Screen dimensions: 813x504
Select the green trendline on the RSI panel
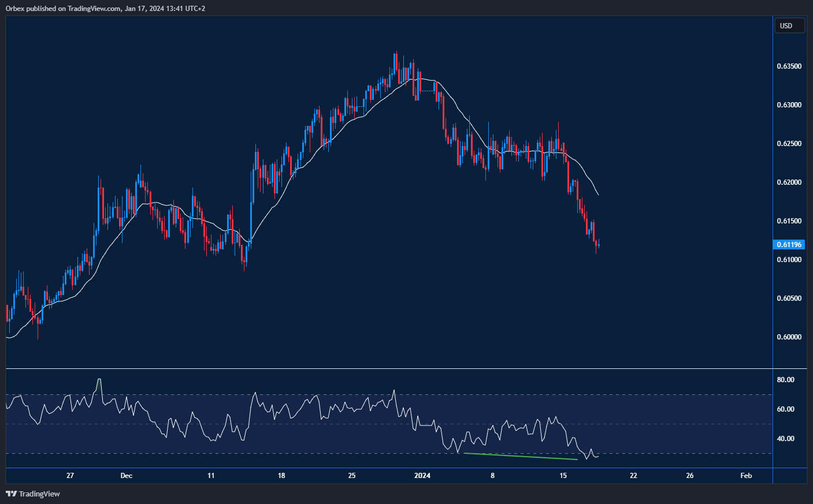click(520, 457)
